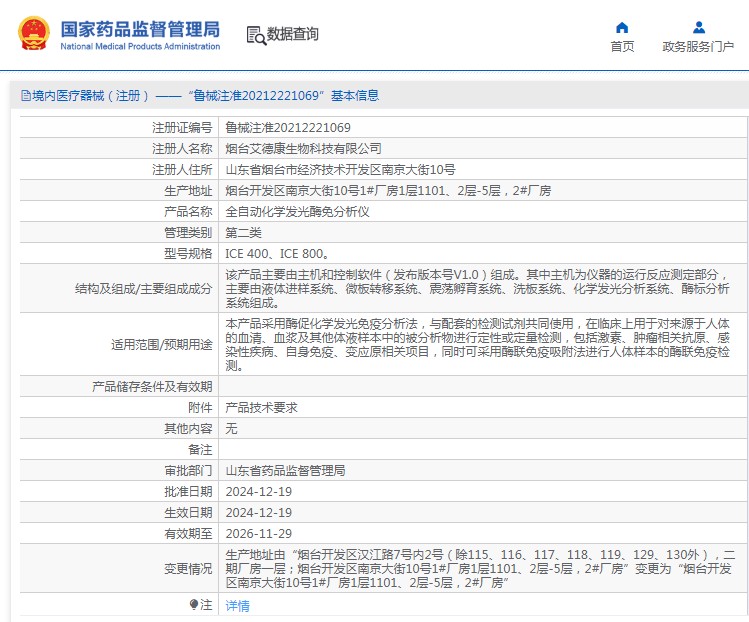Screen dimensions: 749x622
Task: Click the 境内医疗器械（注册）heading text
Action: [90, 96]
